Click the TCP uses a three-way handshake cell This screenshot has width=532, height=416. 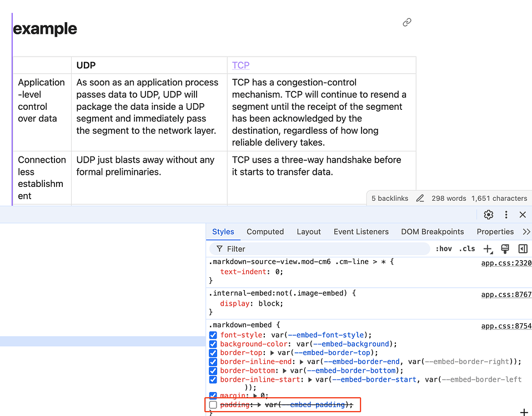[322, 178]
